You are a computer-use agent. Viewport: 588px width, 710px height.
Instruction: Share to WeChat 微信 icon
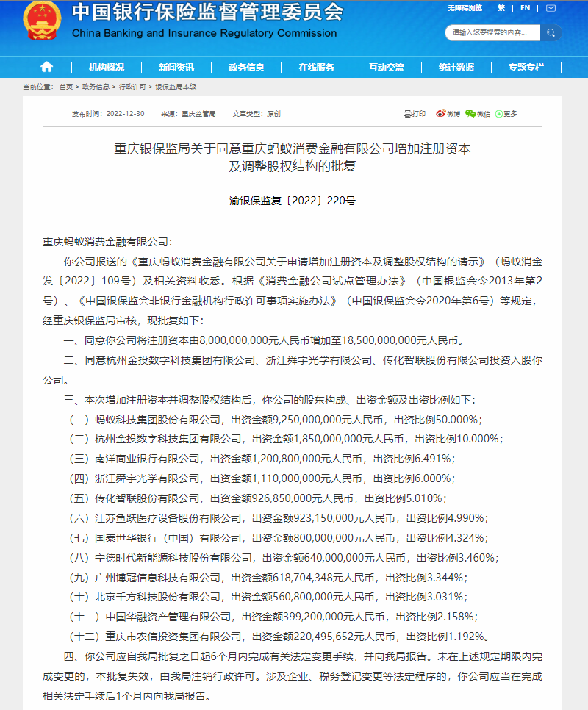[x=478, y=114]
